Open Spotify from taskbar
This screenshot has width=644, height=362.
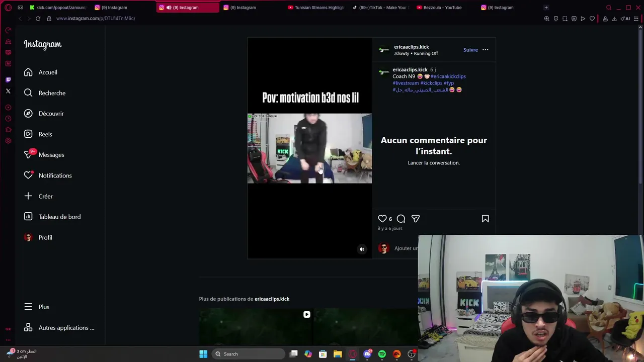(x=382, y=354)
